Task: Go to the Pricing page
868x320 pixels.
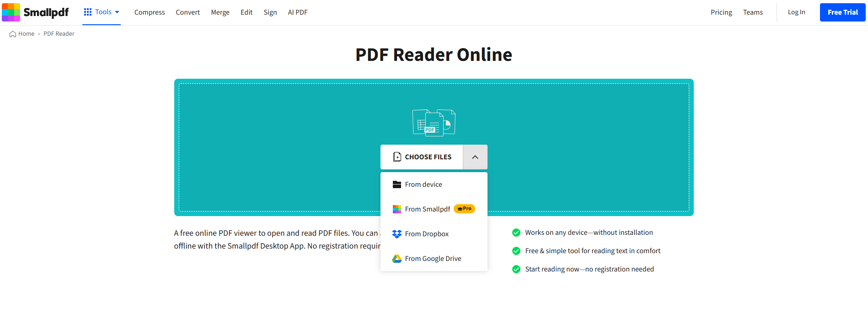Action: (x=721, y=12)
